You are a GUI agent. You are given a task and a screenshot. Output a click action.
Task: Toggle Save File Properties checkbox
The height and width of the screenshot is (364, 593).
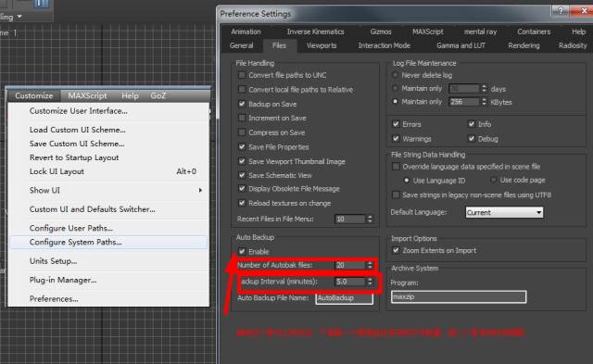pyautogui.click(x=242, y=146)
